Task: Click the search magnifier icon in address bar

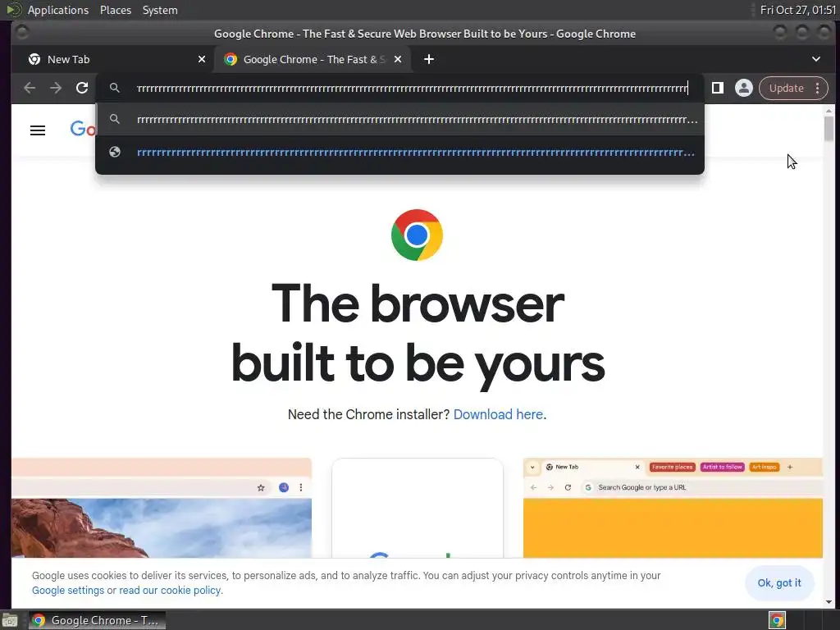Action: pyautogui.click(x=115, y=88)
